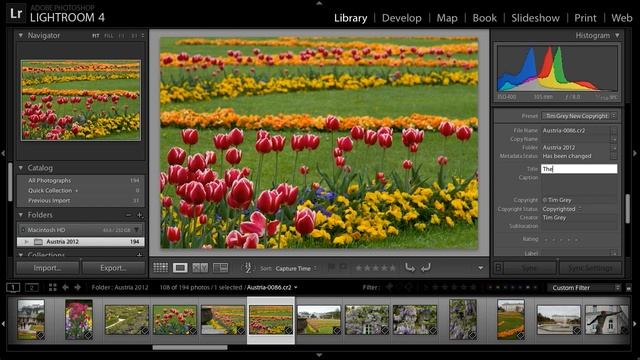Viewport: 640px width, 360px height.
Task: Go forward with filmstrip right arrow
Action: coord(78,288)
